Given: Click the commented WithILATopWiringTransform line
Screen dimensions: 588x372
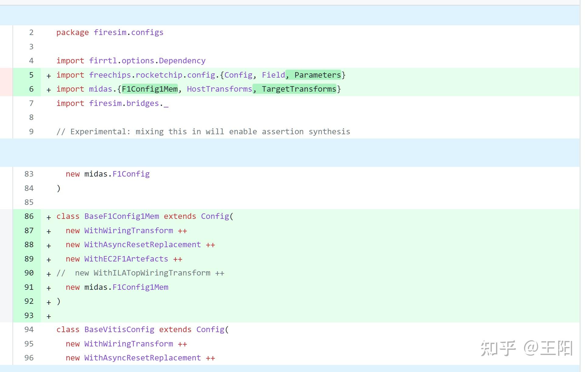Looking at the screenshot, I should click(x=152, y=273).
